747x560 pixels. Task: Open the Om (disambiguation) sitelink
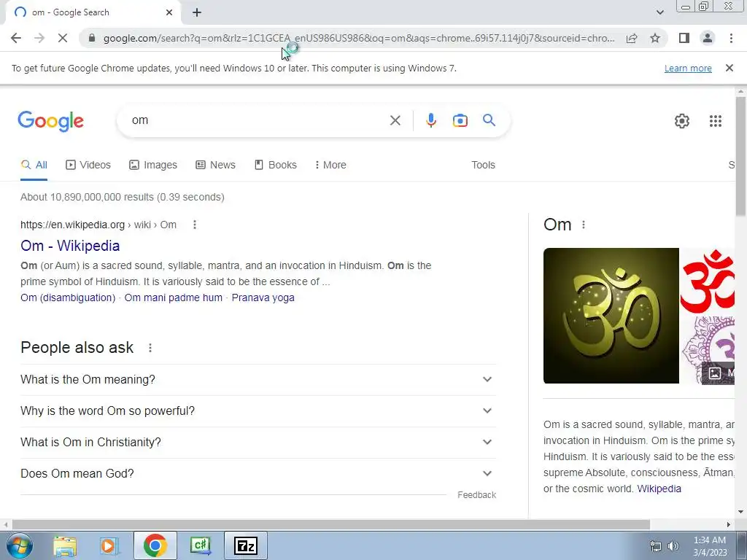point(68,297)
